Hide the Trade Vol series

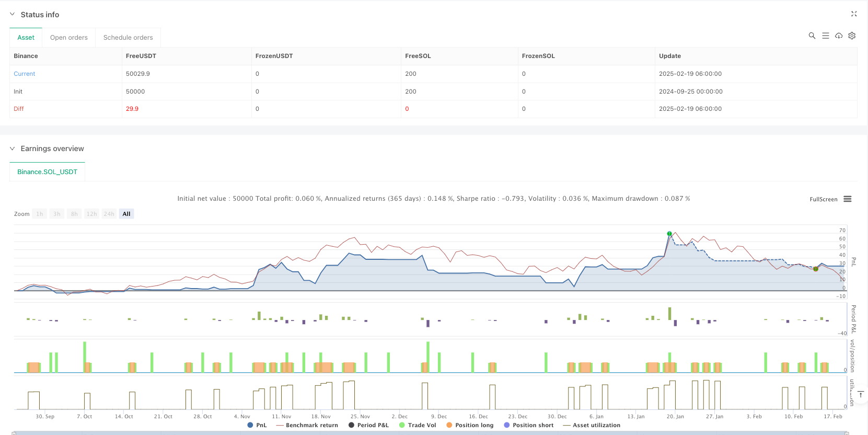tap(417, 425)
